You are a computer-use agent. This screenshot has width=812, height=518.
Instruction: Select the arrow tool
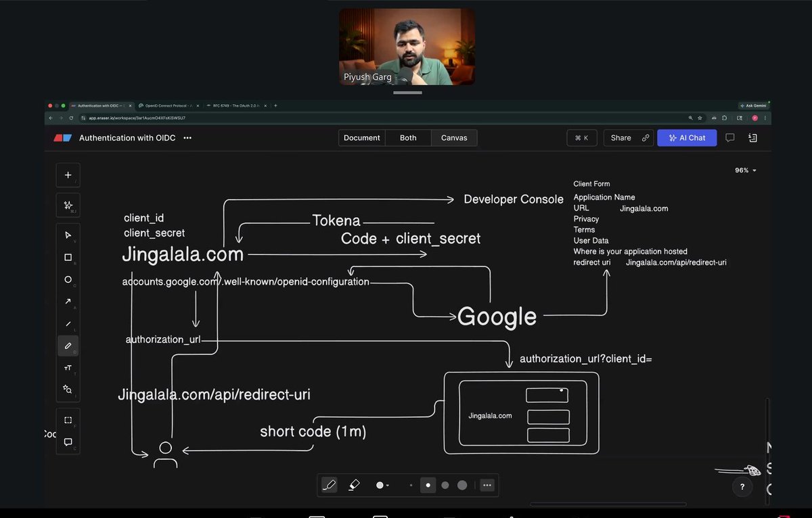(x=68, y=302)
